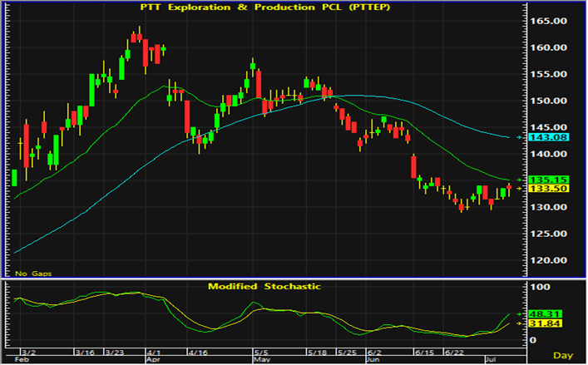Select the 3/23 date marker
Image resolution: width=588 pixels, height=365 pixels.
pyautogui.click(x=115, y=353)
